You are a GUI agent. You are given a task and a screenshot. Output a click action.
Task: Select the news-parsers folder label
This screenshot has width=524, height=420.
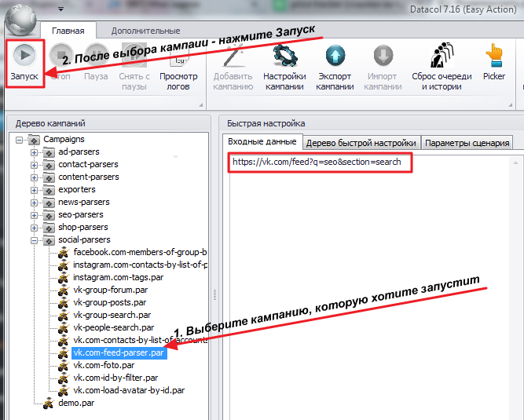tap(84, 202)
